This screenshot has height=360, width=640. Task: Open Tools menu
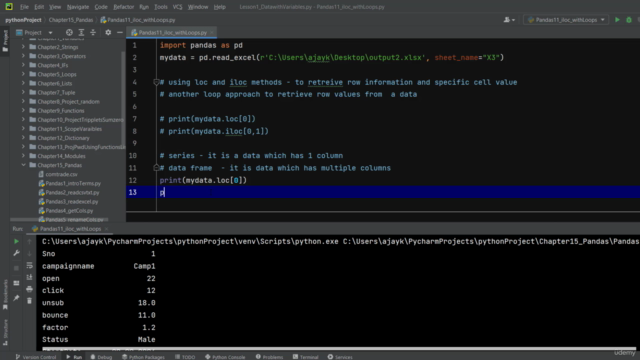click(161, 7)
